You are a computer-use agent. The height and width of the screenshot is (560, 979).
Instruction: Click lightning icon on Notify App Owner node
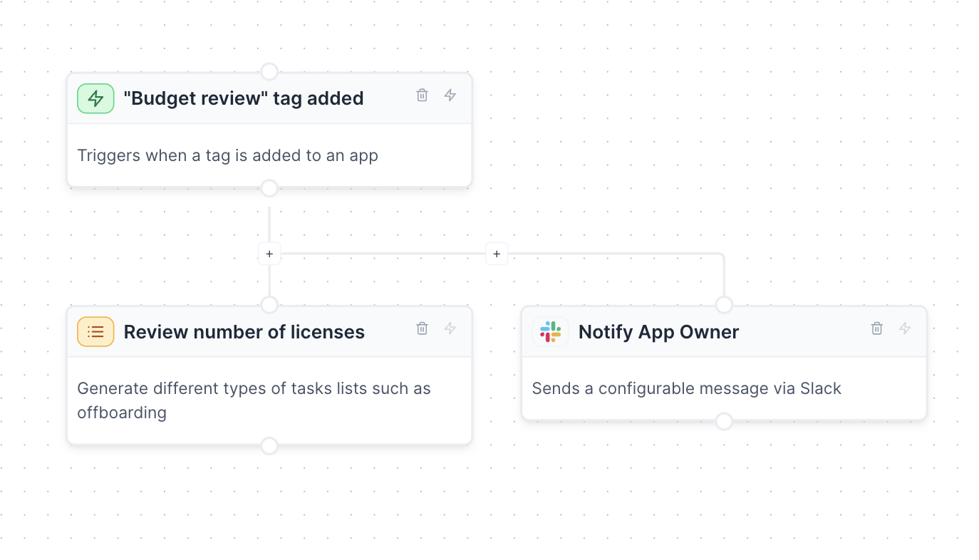click(905, 328)
